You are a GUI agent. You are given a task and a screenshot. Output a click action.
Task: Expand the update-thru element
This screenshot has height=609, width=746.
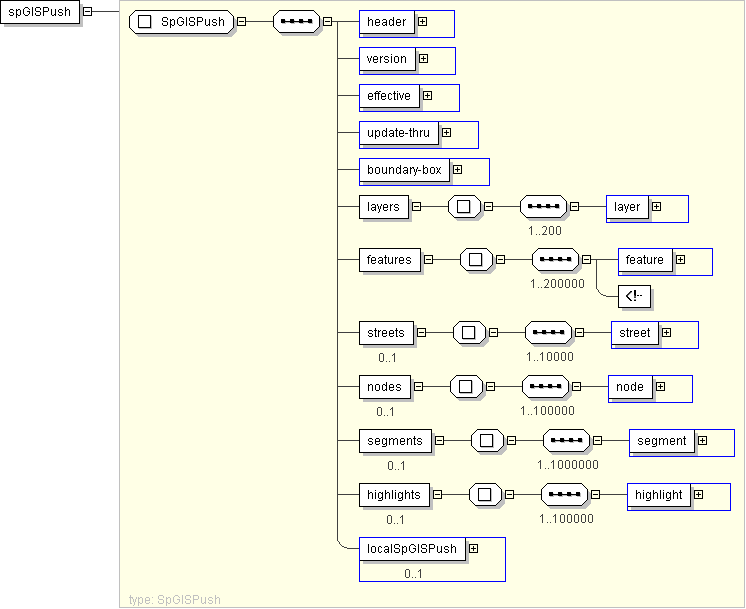tap(446, 132)
